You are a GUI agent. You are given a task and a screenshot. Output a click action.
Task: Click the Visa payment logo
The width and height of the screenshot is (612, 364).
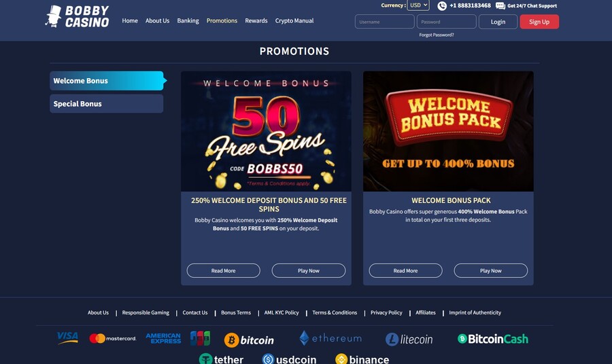67,338
